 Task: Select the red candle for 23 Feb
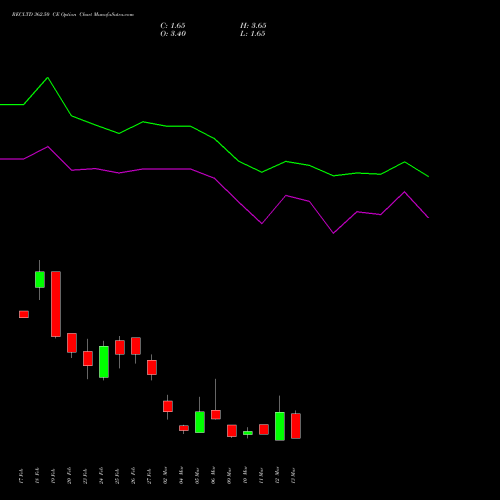click(88, 359)
